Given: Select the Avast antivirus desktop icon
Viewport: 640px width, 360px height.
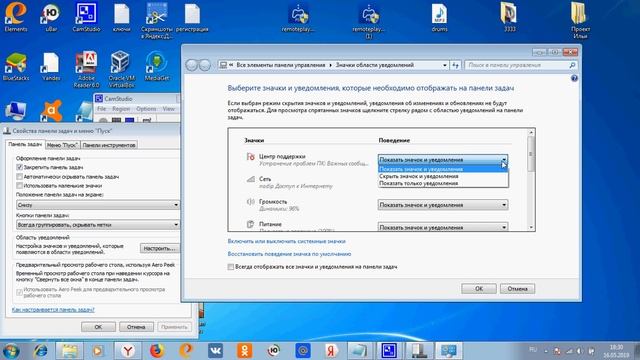Looking at the screenshot, I should click(x=51, y=110).
